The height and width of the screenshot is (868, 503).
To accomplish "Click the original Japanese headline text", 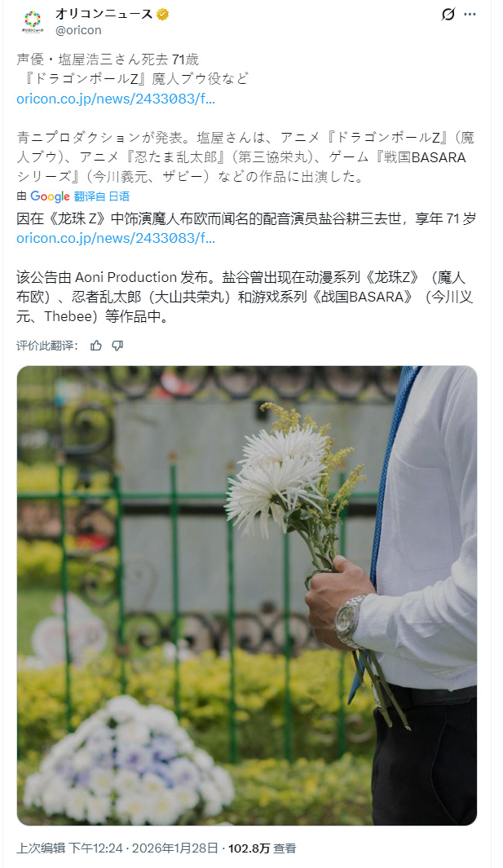I will 132,69.
